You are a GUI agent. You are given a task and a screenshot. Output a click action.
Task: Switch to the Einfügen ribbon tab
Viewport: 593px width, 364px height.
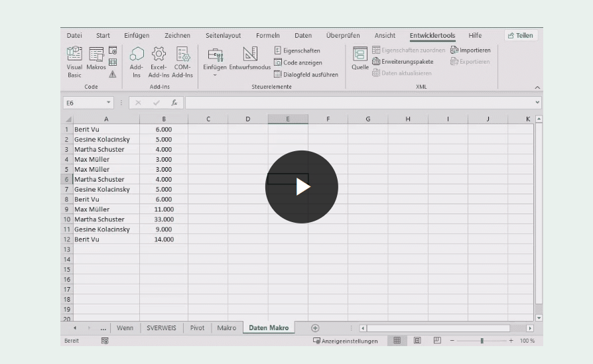tap(137, 36)
